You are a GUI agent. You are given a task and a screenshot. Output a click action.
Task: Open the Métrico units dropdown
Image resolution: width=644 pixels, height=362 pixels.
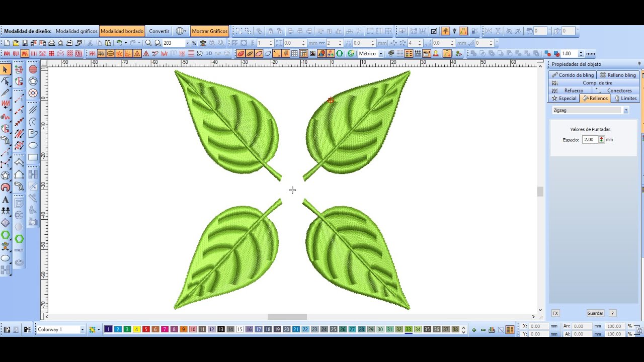[380, 53]
